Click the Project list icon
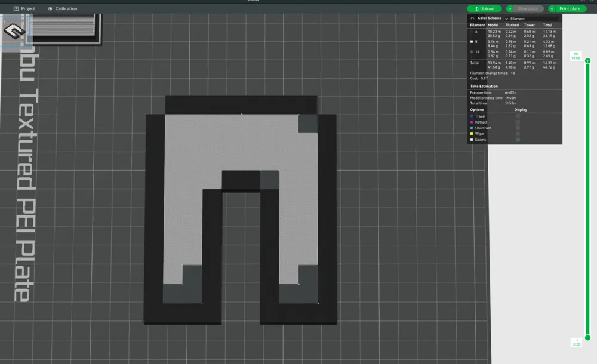 tap(16, 9)
